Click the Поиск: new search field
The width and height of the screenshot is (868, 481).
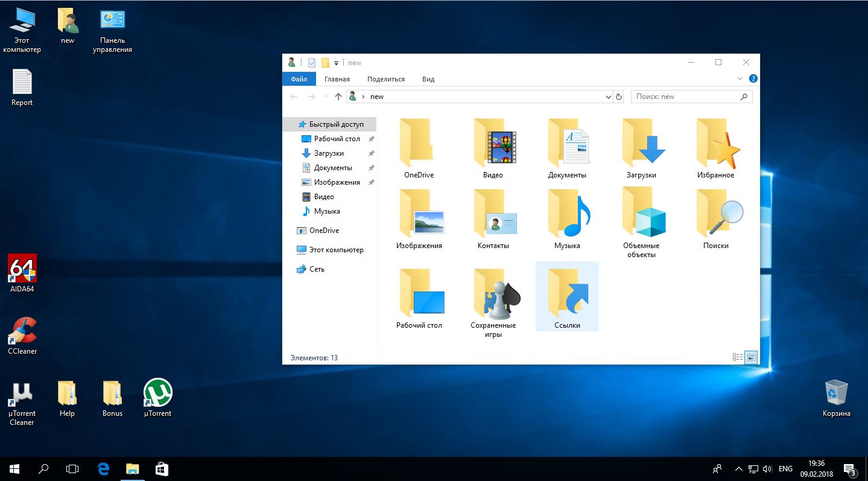click(691, 97)
